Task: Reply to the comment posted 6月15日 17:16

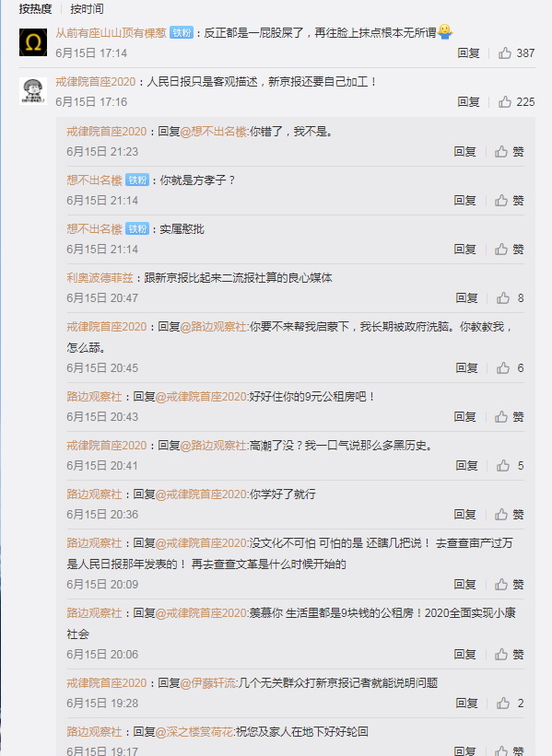Action: pos(468,101)
